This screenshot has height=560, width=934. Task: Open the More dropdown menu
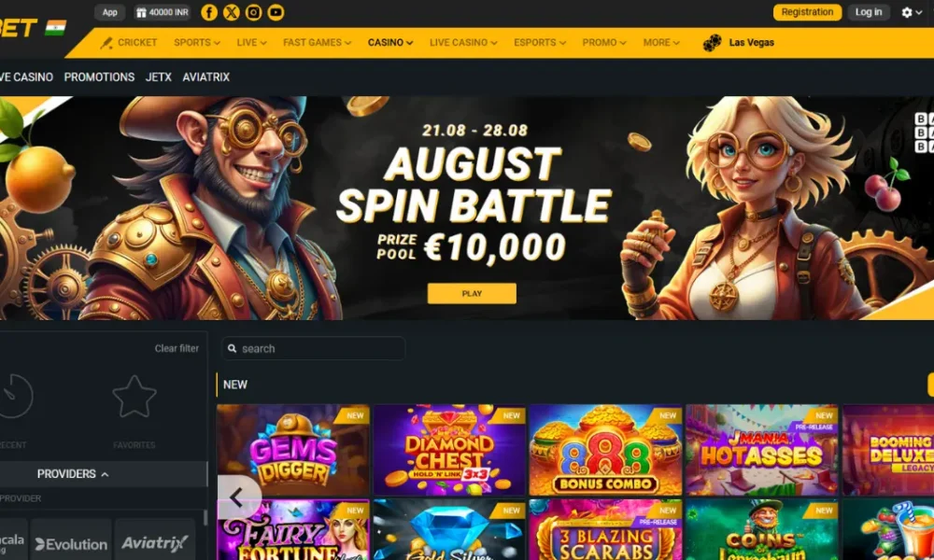pos(661,43)
